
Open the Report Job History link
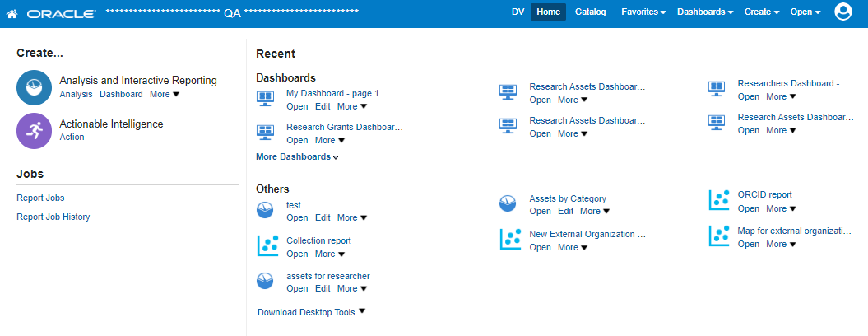pyautogui.click(x=53, y=217)
